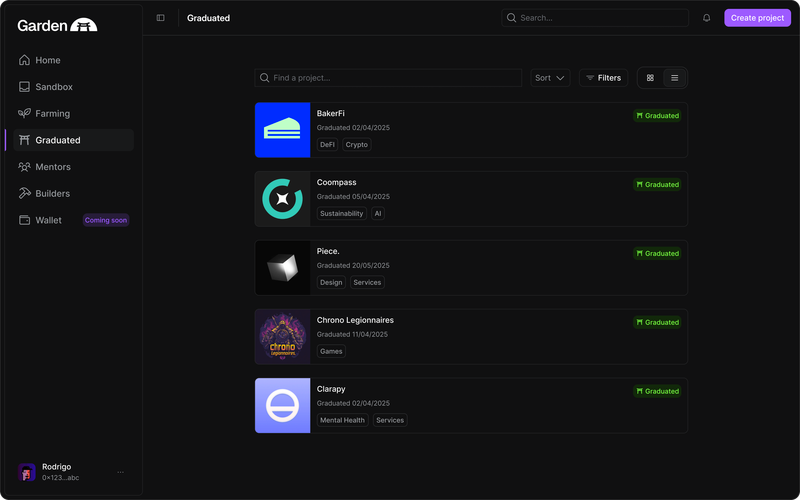Click the Garden logo icon

click(x=84, y=25)
